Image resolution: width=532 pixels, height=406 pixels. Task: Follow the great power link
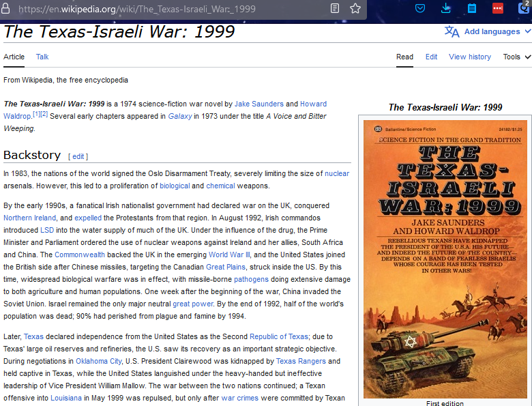click(x=193, y=304)
